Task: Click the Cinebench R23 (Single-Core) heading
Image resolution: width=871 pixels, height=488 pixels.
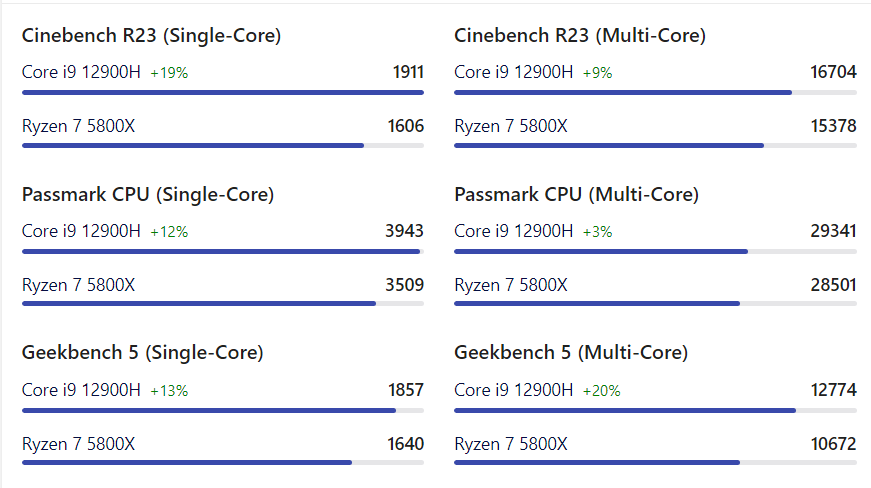Action: point(151,36)
